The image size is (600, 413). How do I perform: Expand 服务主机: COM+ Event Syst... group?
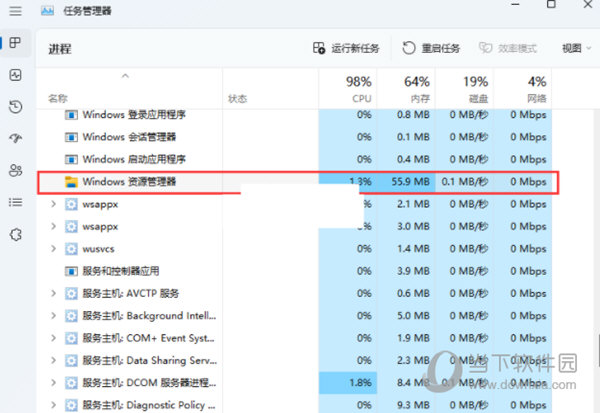53,338
